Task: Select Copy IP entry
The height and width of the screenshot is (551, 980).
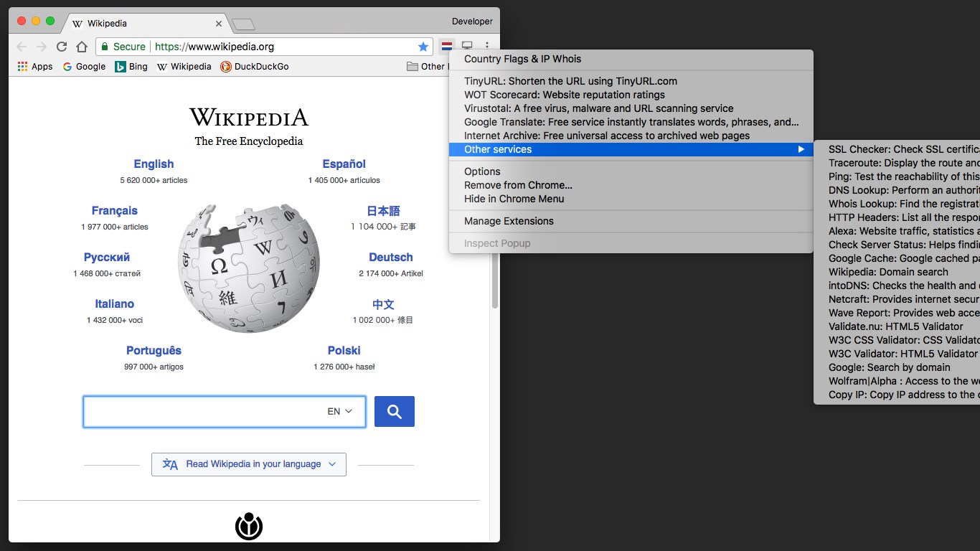Action: [897, 395]
